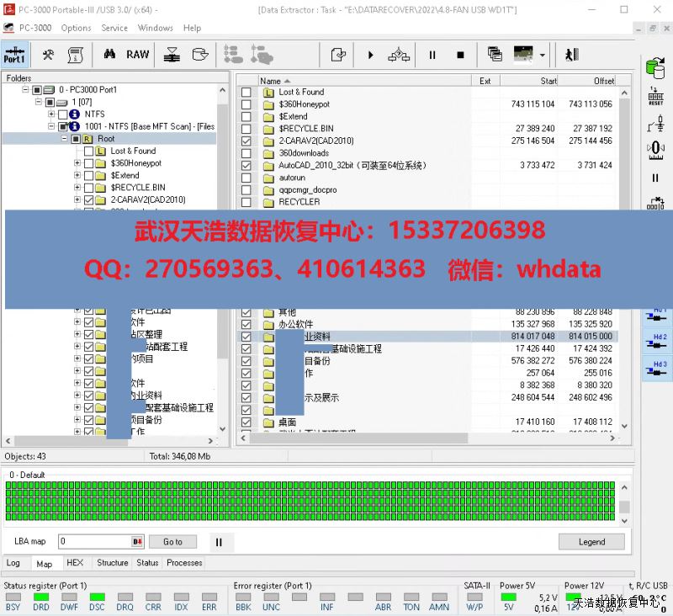Tick the $360Honeypot checkbox in file list
This screenshot has height=616, width=673.
246,104
